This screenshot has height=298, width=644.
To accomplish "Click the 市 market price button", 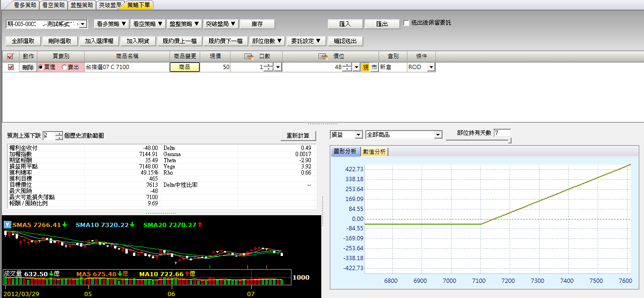I will click(x=374, y=67).
